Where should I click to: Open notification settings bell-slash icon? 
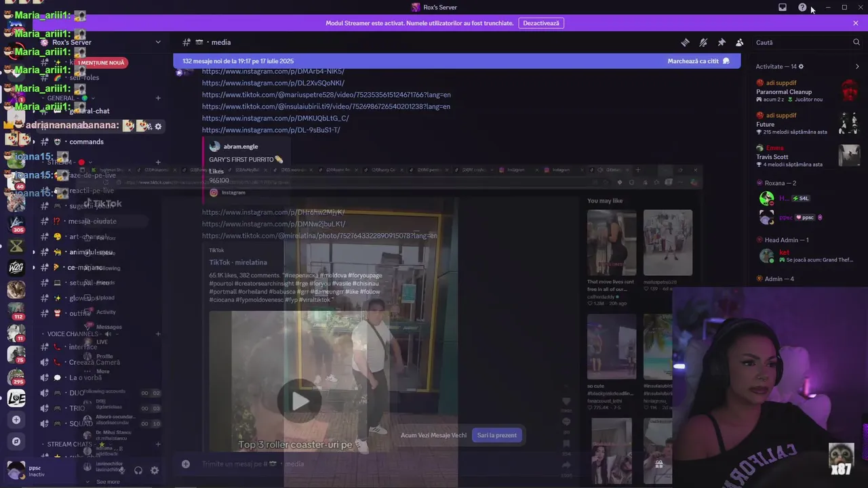click(x=703, y=42)
